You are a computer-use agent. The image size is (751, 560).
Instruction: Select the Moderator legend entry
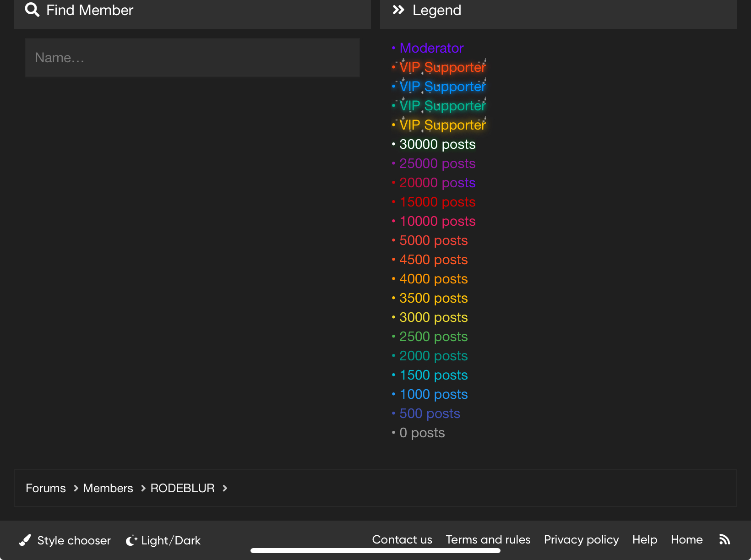pos(431,48)
